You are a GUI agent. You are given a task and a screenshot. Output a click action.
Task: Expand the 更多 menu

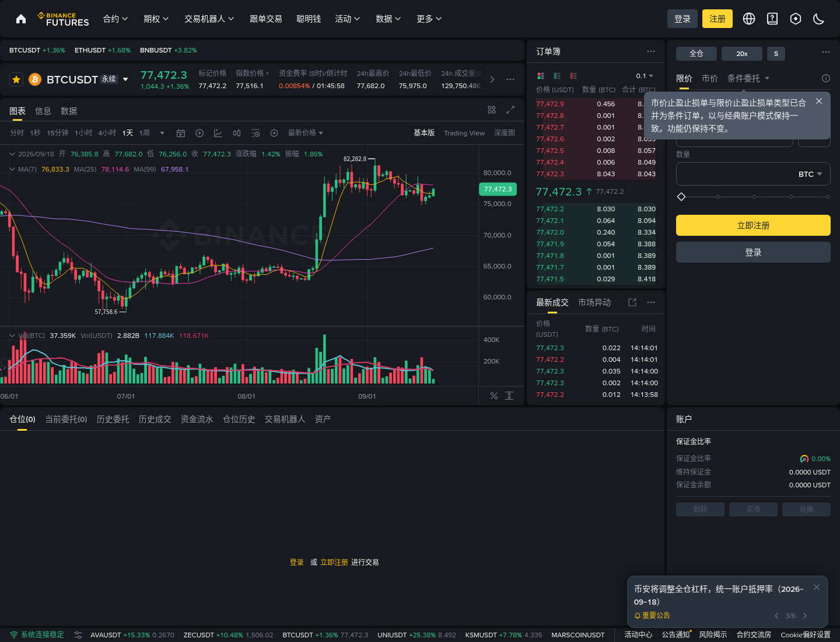click(429, 19)
